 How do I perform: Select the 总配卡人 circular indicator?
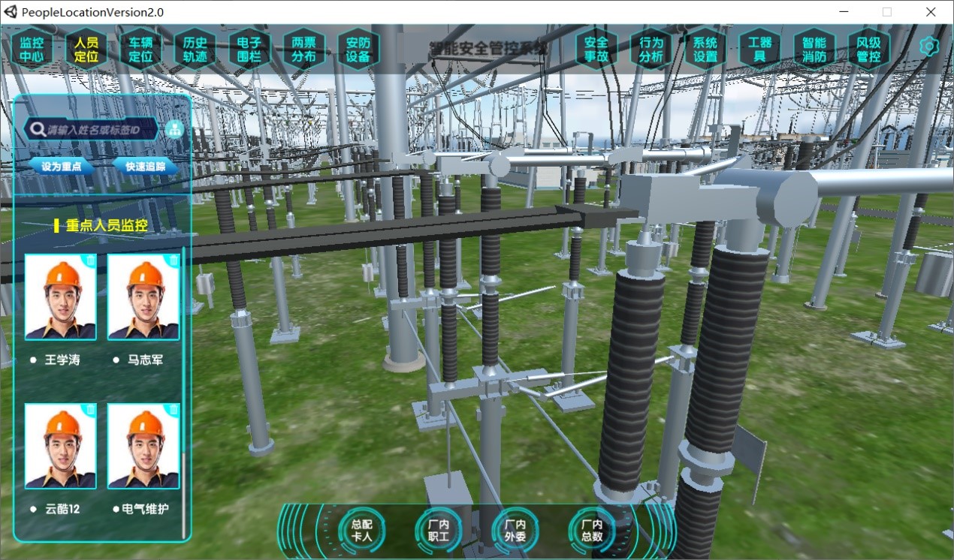pos(361,531)
